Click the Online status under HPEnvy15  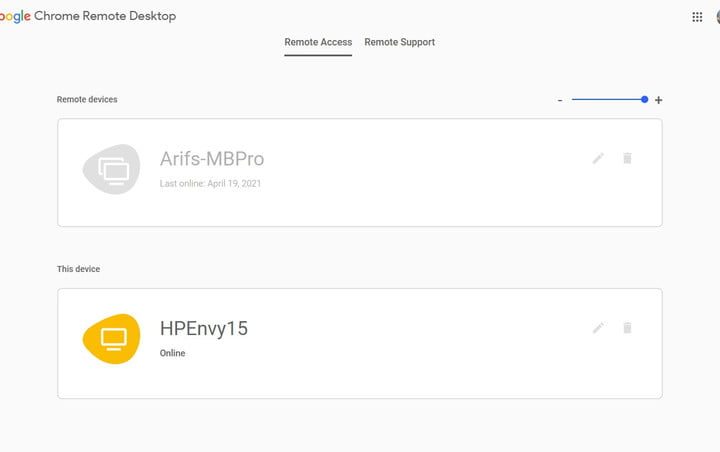pos(172,353)
